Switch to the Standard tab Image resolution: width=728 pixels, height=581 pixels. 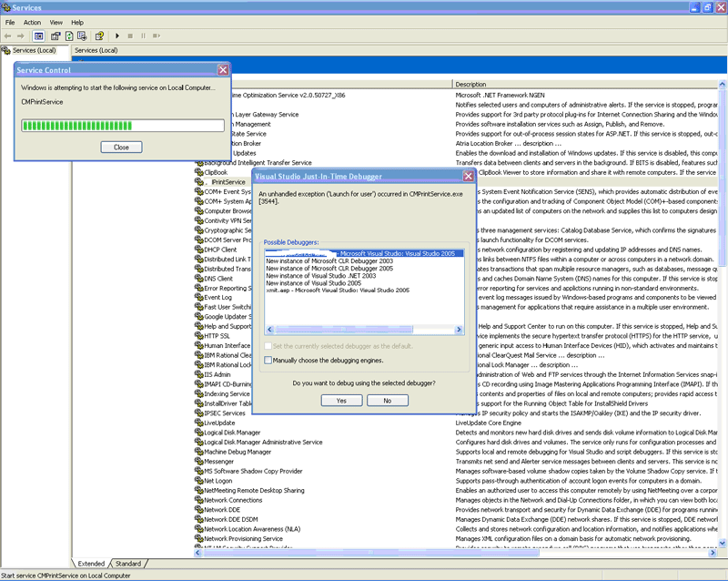128,564
